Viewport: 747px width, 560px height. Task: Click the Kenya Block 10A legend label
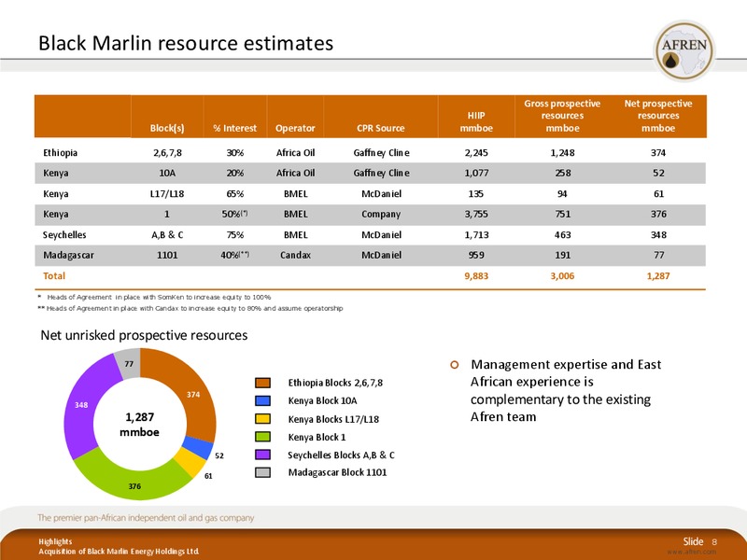coord(322,401)
